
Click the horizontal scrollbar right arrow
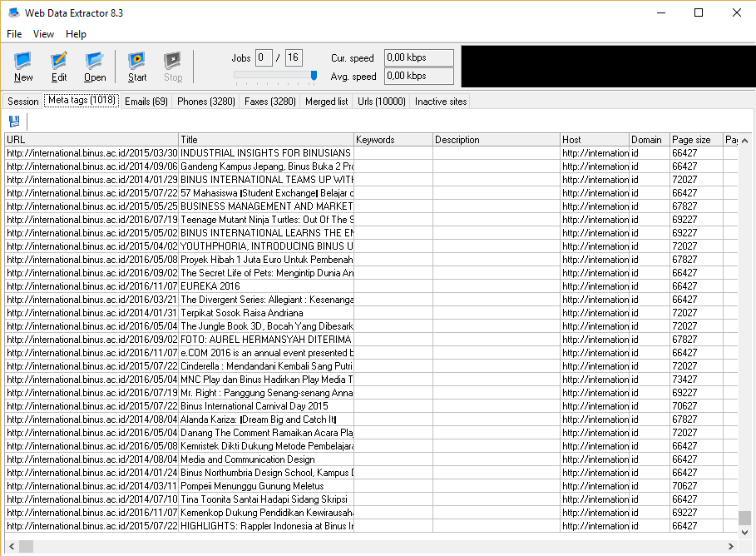pyautogui.click(x=731, y=546)
